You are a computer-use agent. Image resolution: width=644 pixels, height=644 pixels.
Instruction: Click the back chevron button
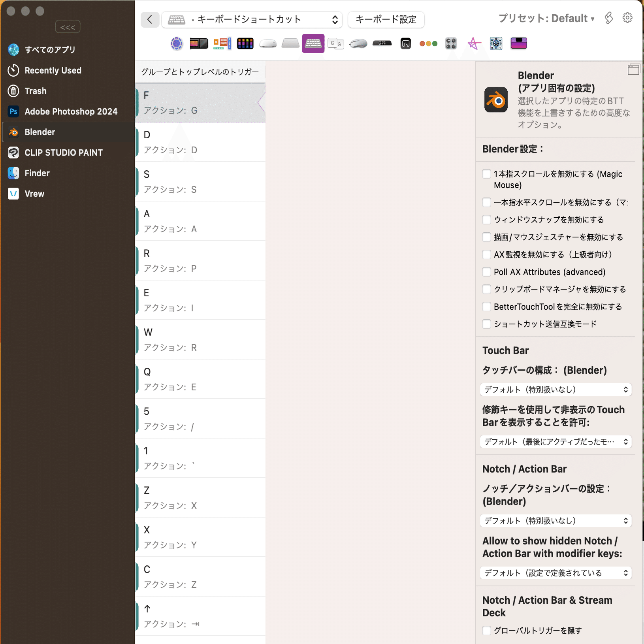(150, 19)
